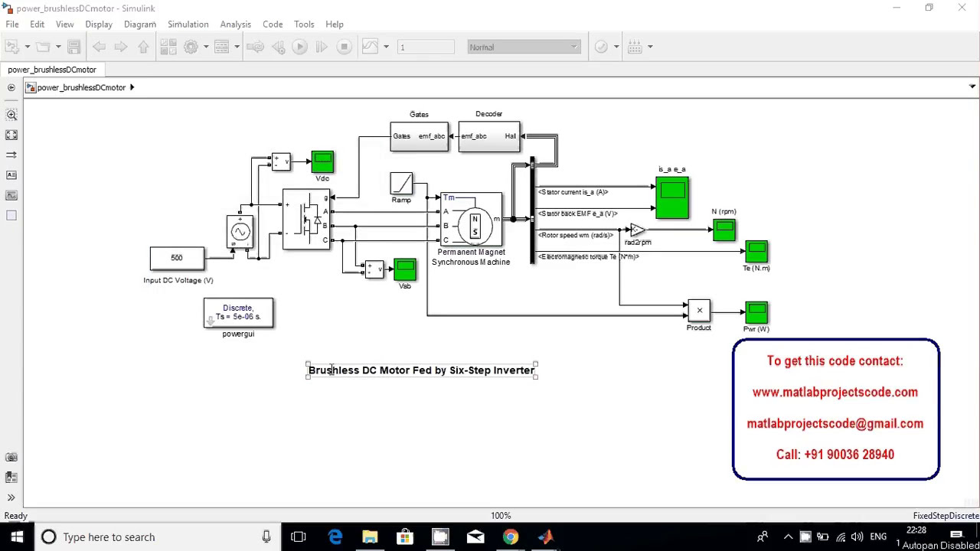Click the Open folder toolbar icon

tap(43, 47)
